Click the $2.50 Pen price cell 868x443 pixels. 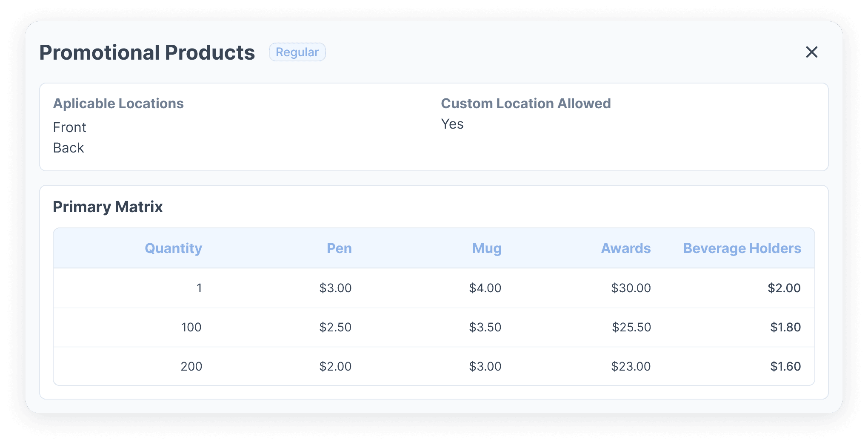335,327
